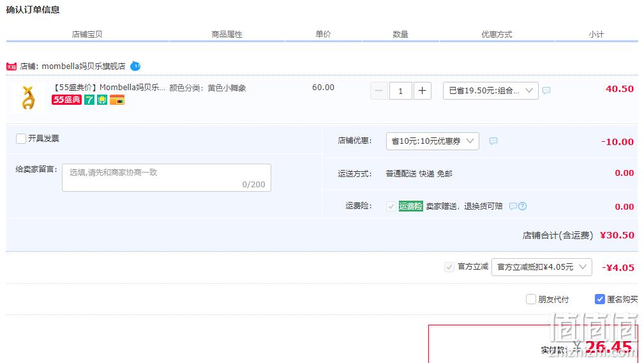Click the 确认订单信息 heading
Screen dimensions: 644x363
[33, 10]
